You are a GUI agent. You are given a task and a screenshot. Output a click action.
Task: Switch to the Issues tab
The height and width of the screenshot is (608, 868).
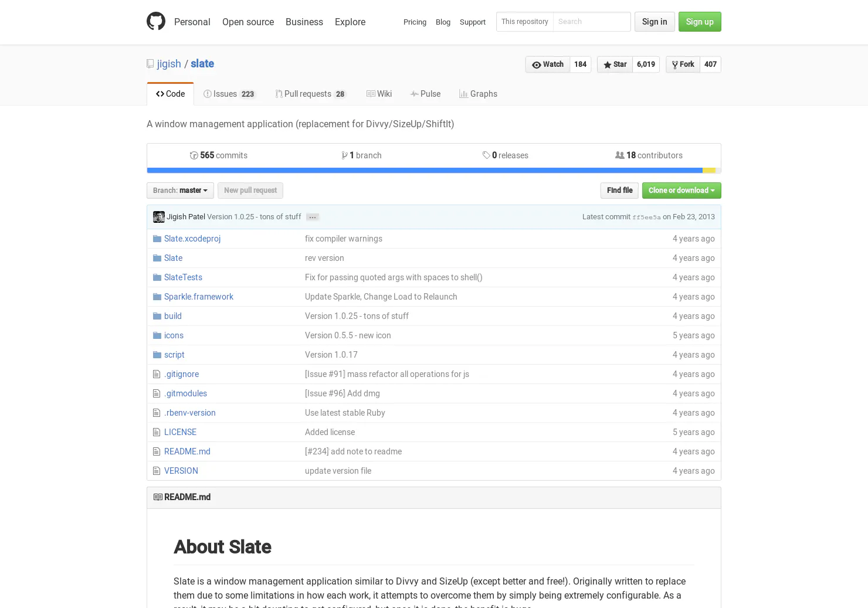click(229, 94)
